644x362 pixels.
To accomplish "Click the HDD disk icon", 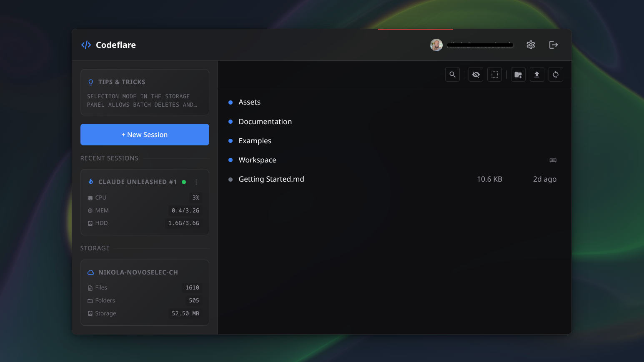I will coord(90,223).
